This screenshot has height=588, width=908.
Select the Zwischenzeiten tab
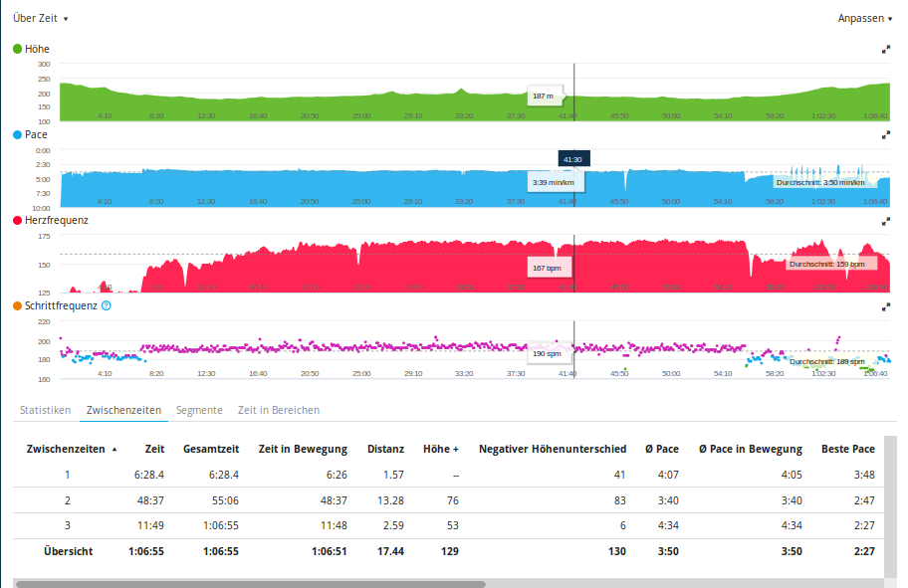point(123,410)
